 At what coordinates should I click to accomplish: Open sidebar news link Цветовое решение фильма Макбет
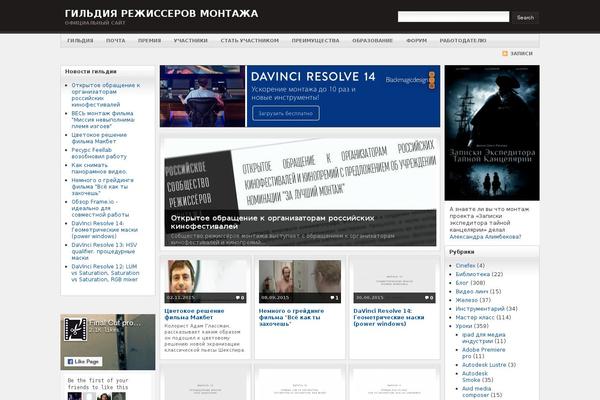click(x=99, y=138)
